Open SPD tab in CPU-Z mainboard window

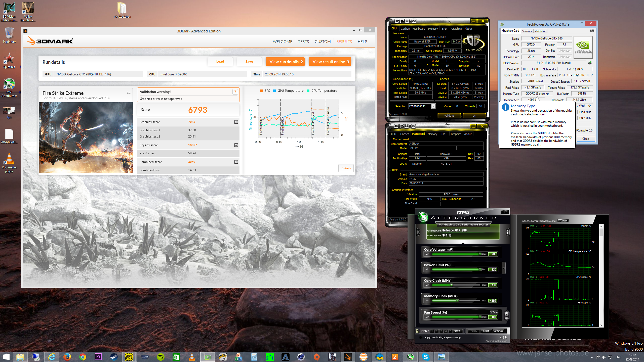pyautogui.click(x=444, y=134)
